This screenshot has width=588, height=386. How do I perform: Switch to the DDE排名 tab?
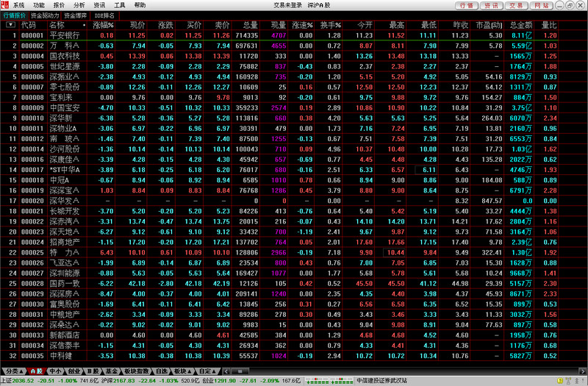pyautogui.click(x=104, y=15)
